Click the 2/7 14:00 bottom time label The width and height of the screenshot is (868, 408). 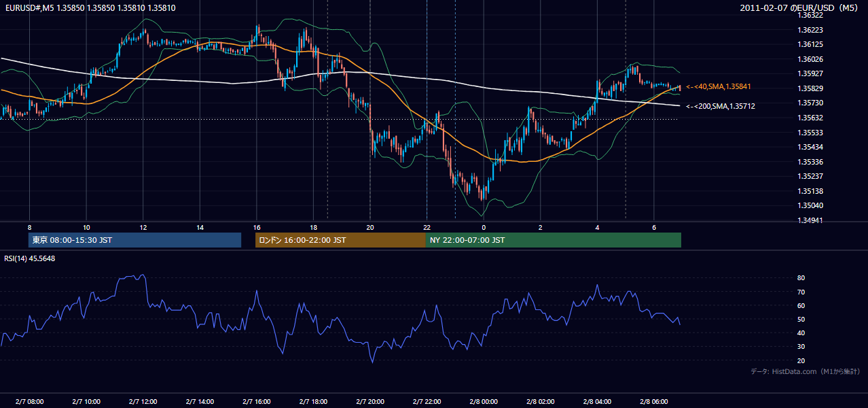(200, 402)
